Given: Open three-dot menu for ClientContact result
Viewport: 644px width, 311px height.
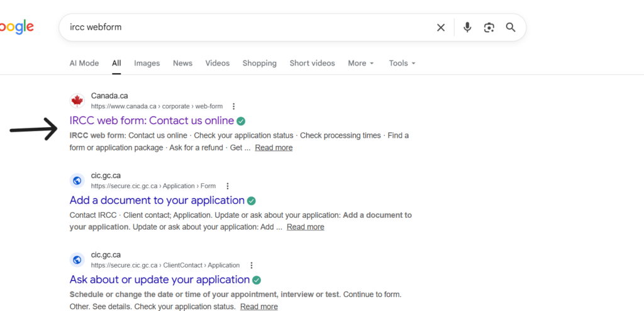Looking at the screenshot, I should (251, 265).
